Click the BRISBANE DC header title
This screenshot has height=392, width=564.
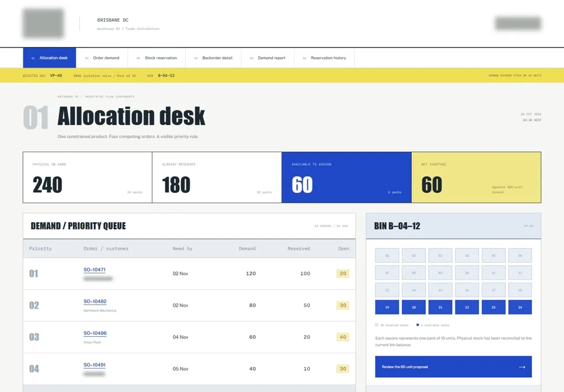click(x=113, y=20)
